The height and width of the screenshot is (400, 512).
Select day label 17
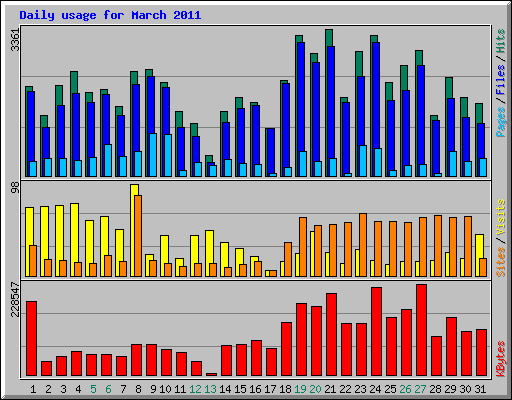click(x=270, y=389)
